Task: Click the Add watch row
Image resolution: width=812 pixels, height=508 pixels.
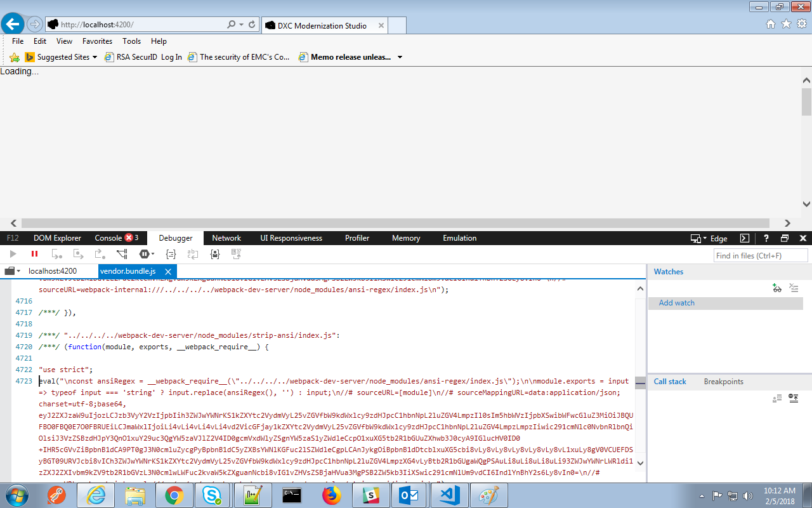Action: [725, 303]
